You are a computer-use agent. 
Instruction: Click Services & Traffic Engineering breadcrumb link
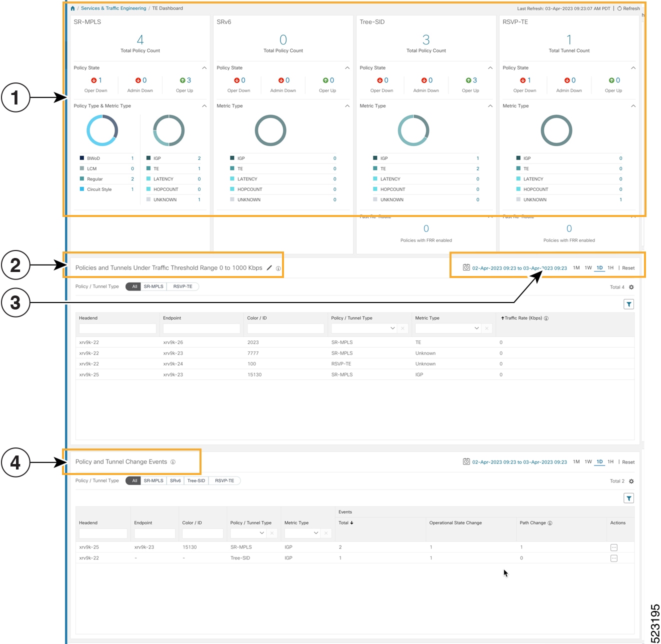click(x=113, y=8)
